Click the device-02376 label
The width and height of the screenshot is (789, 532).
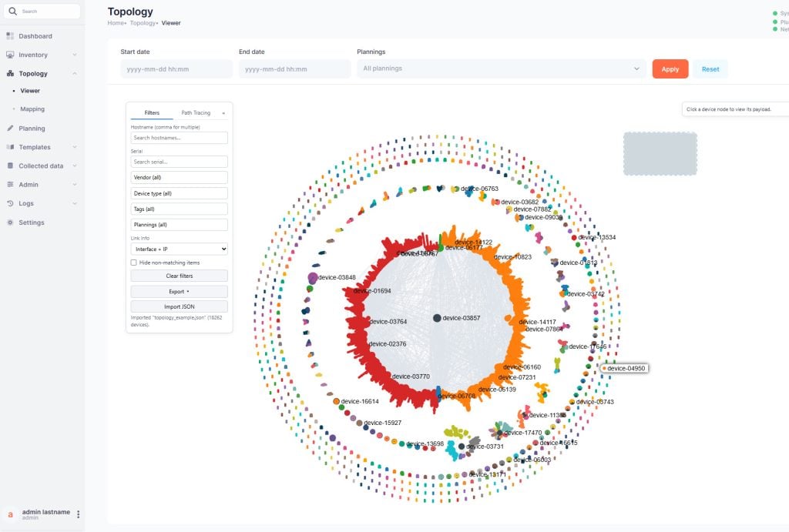[388, 344]
